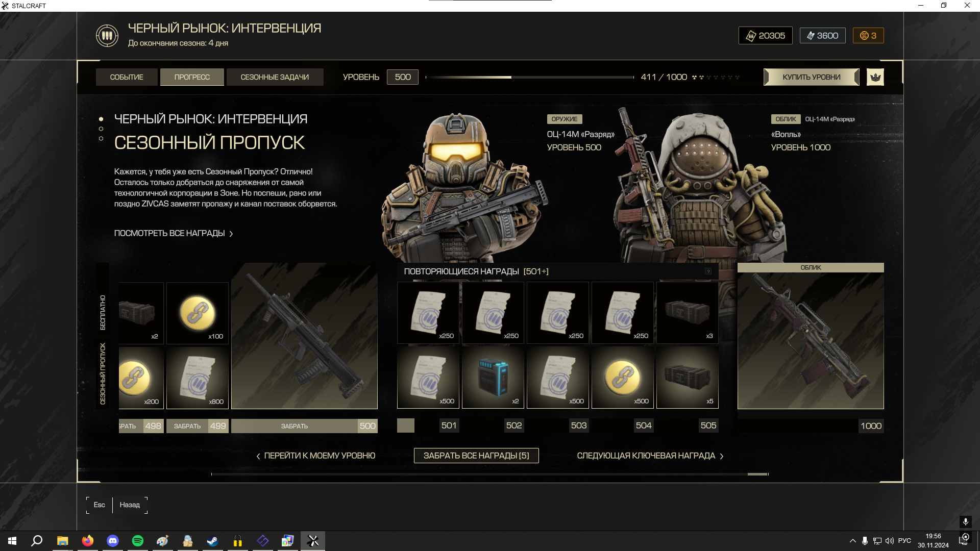This screenshot has height=551, width=980.
Task: Select the free gold coin x100 reward
Action: [x=198, y=313]
